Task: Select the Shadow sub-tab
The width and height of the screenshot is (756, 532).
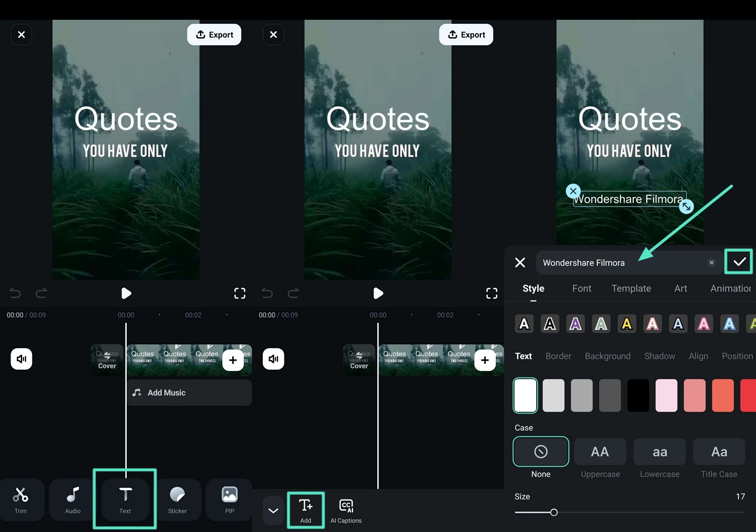Action: click(x=659, y=356)
